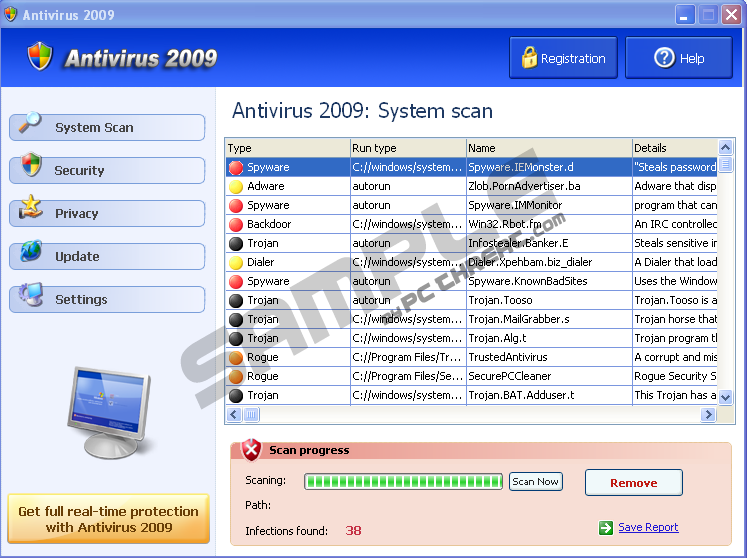Click the star icon beside Privacy
The width and height of the screenshot is (747, 558).
pyautogui.click(x=31, y=209)
